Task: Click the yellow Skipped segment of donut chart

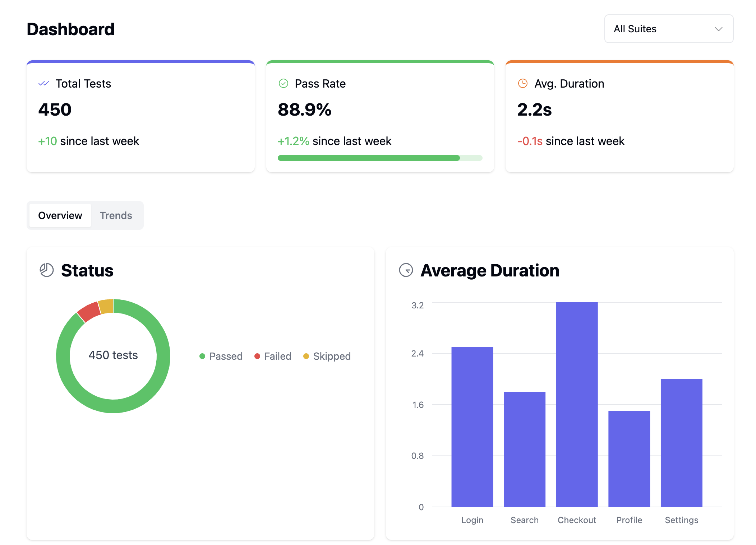Action: (x=106, y=306)
